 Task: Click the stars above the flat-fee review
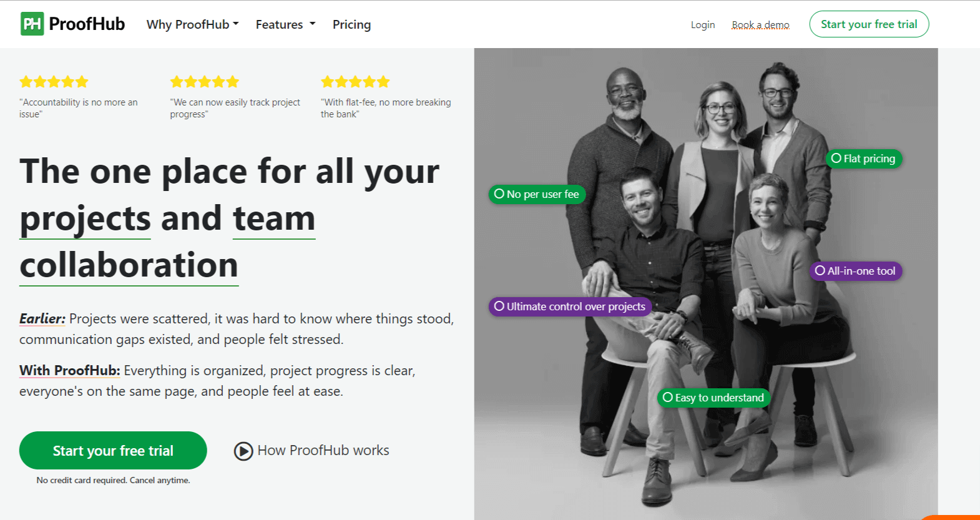point(355,82)
